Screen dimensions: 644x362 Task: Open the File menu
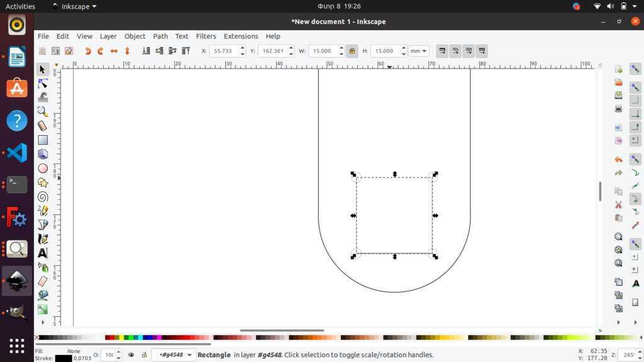coord(43,36)
